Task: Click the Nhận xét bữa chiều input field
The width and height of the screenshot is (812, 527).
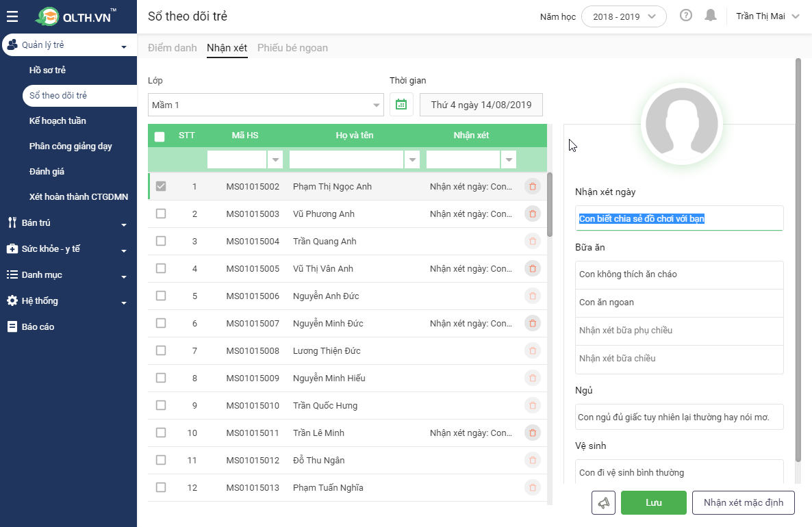Action: [x=679, y=359]
